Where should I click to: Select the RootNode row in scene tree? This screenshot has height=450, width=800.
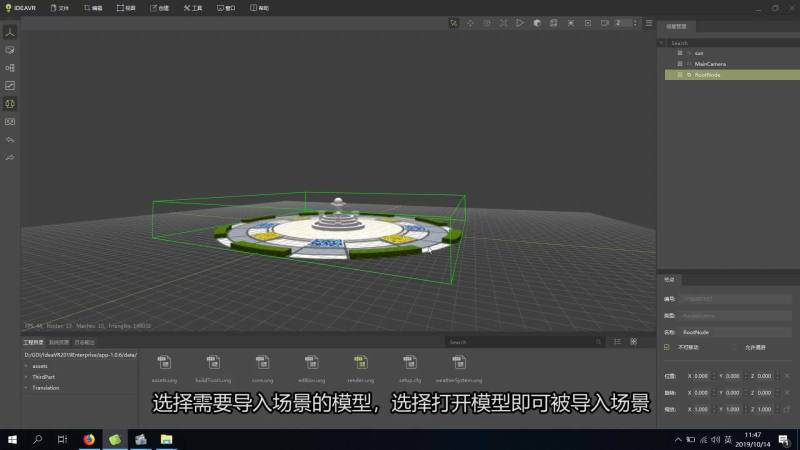pos(732,75)
